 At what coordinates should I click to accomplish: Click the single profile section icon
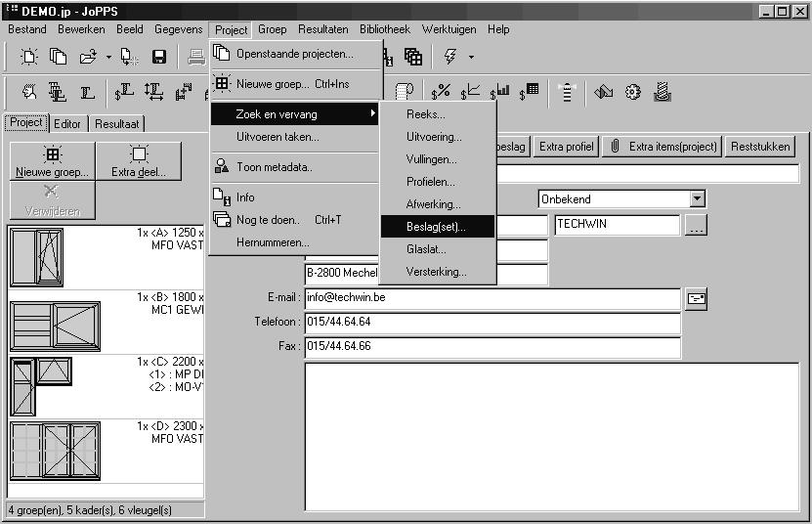pos(87,92)
